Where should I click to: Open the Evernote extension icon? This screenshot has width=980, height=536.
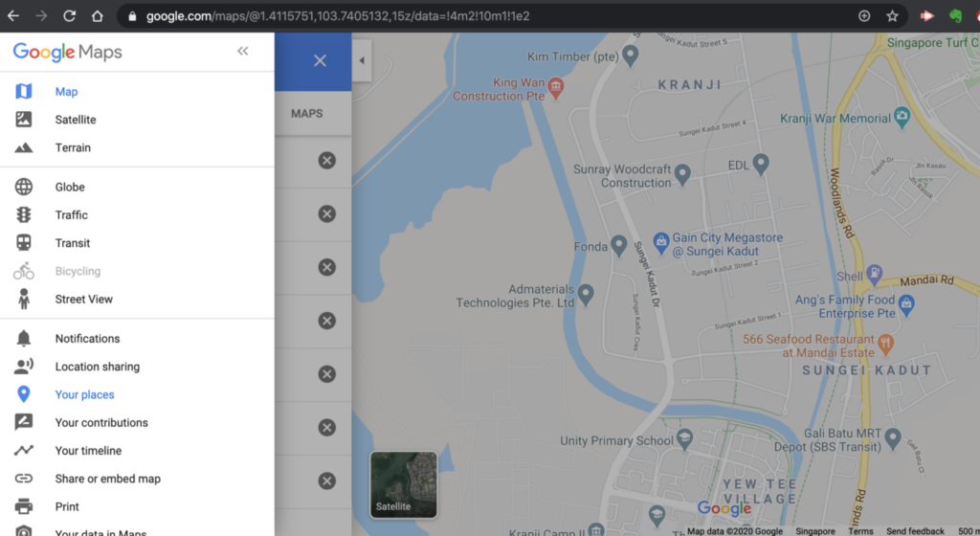pos(956,16)
